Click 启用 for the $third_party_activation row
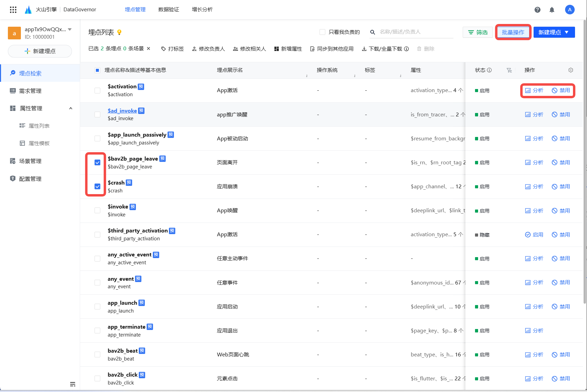This screenshot has width=587, height=392. tap(534, 235)
